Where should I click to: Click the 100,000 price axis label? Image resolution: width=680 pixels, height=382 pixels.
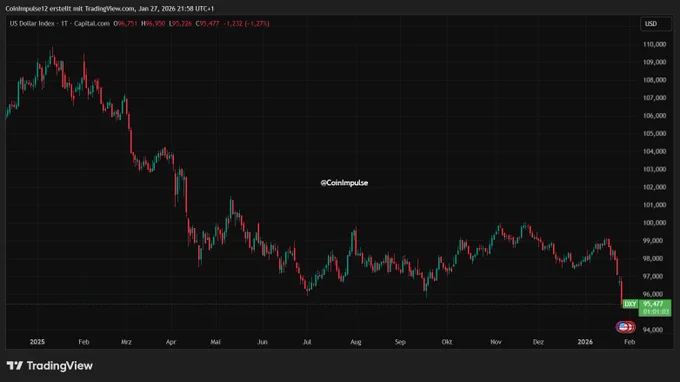click(x=654, y=222)
